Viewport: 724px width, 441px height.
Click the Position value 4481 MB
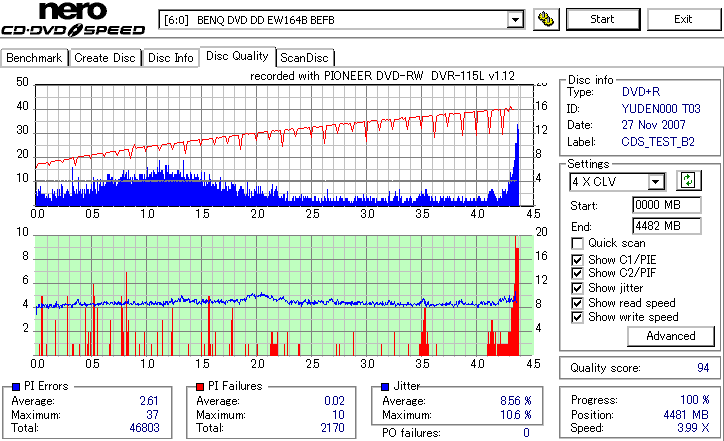click(x=686, y=415)
